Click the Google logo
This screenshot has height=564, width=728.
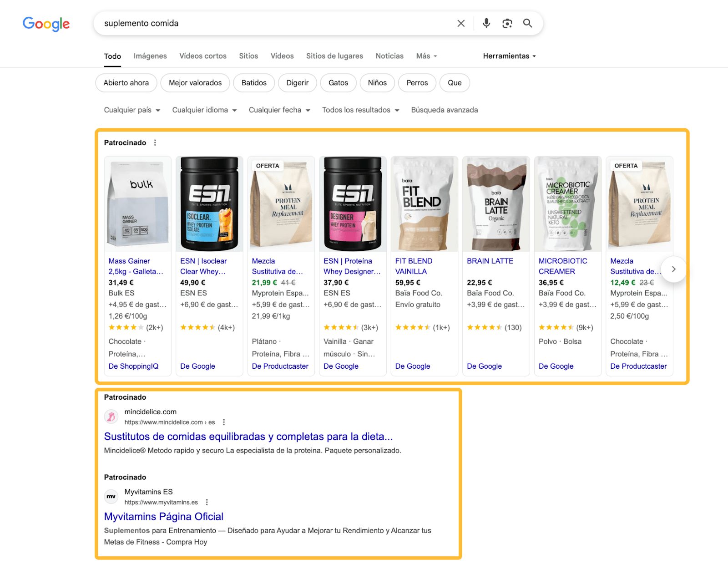click(x=46, y=24)
